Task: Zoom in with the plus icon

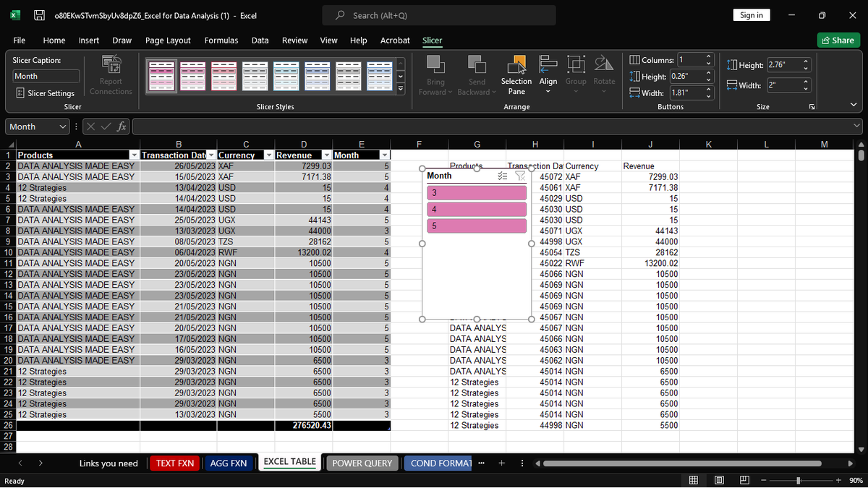Action: pos(838,481)
